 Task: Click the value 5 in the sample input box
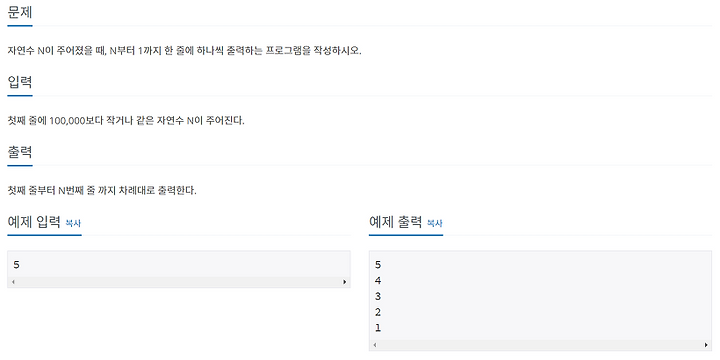(17, 264)
